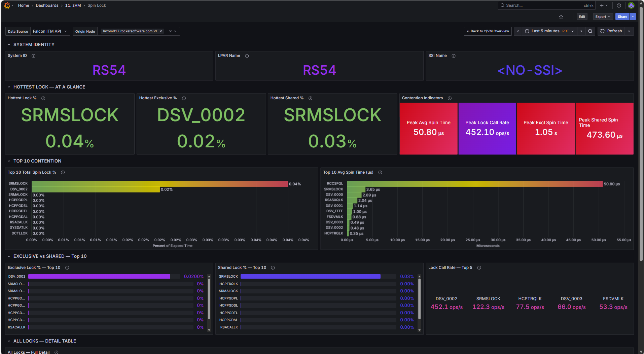
Task: Open the Export menu
Action: coord(602,16)
